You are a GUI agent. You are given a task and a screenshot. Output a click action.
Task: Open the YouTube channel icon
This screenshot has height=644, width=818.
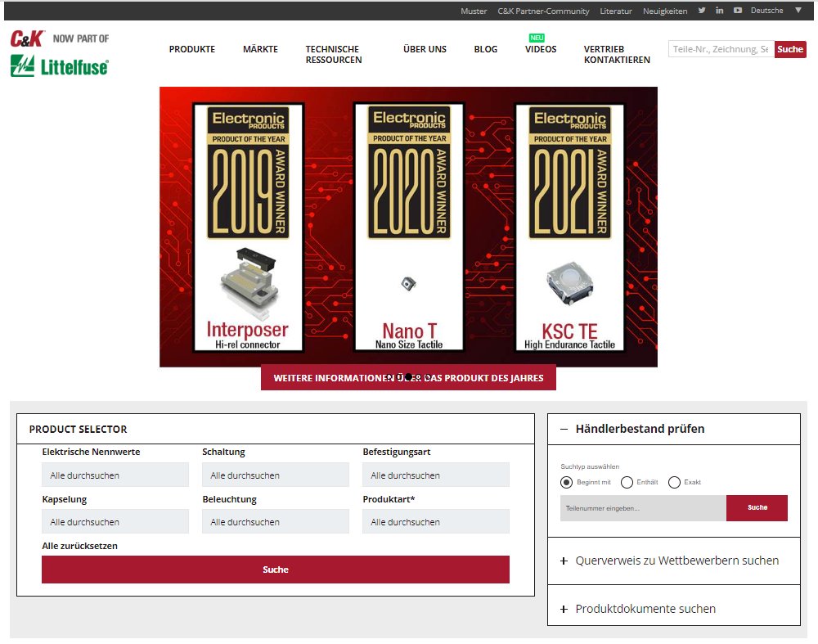(x=737, y=11)
